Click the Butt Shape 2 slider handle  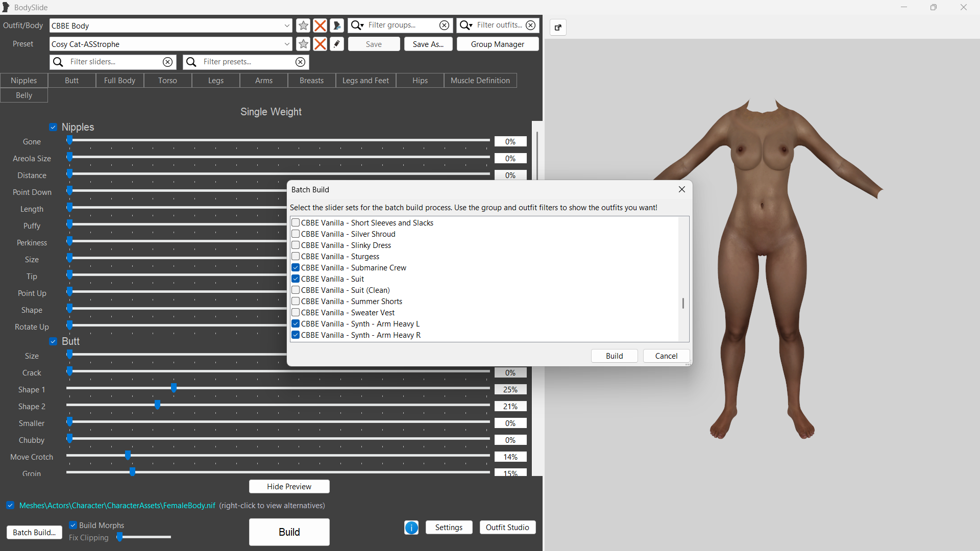pyautogui.click(x=158, y=405)
